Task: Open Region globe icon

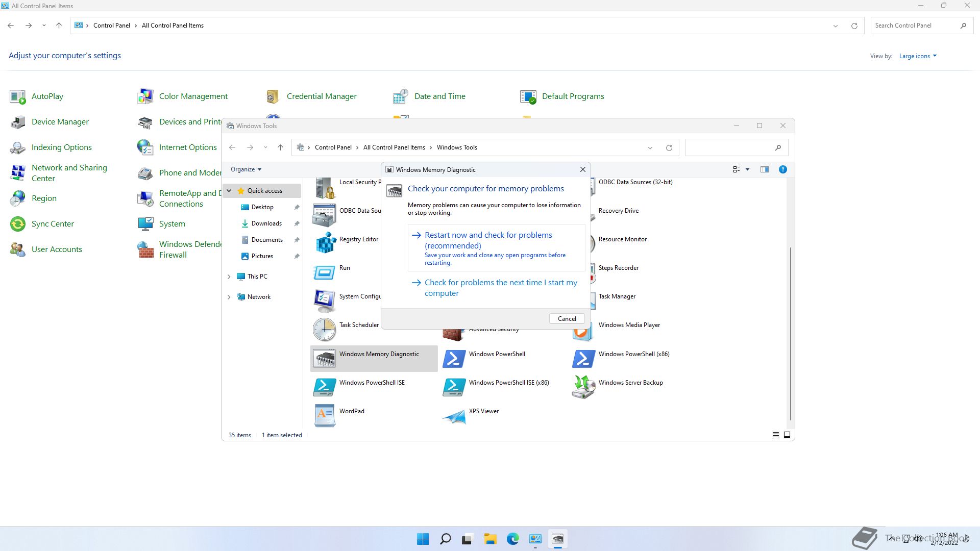Action: 18,198
